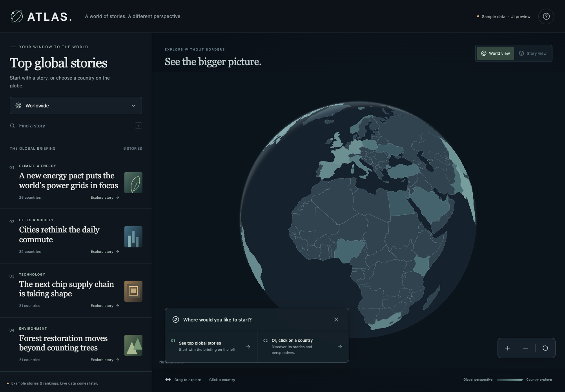Click the search magnifier icon

13,126
